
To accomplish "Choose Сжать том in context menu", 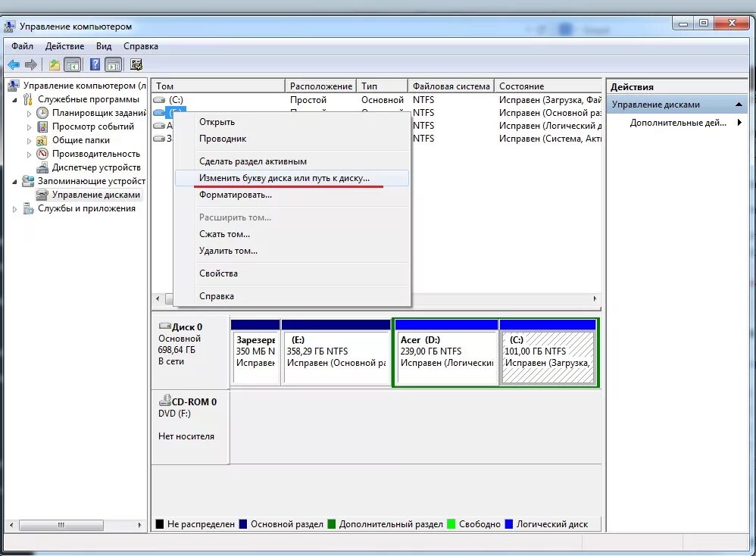I will (292, 234).
